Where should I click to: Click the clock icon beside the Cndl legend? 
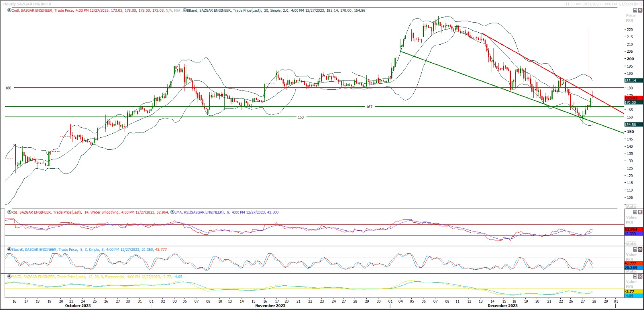click(x=9, y=10)
